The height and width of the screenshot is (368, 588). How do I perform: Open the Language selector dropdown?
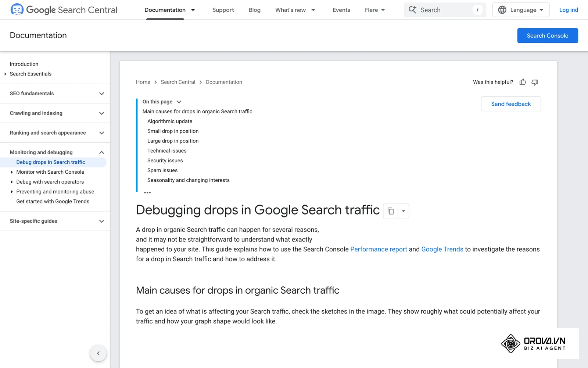click(521, 10)
